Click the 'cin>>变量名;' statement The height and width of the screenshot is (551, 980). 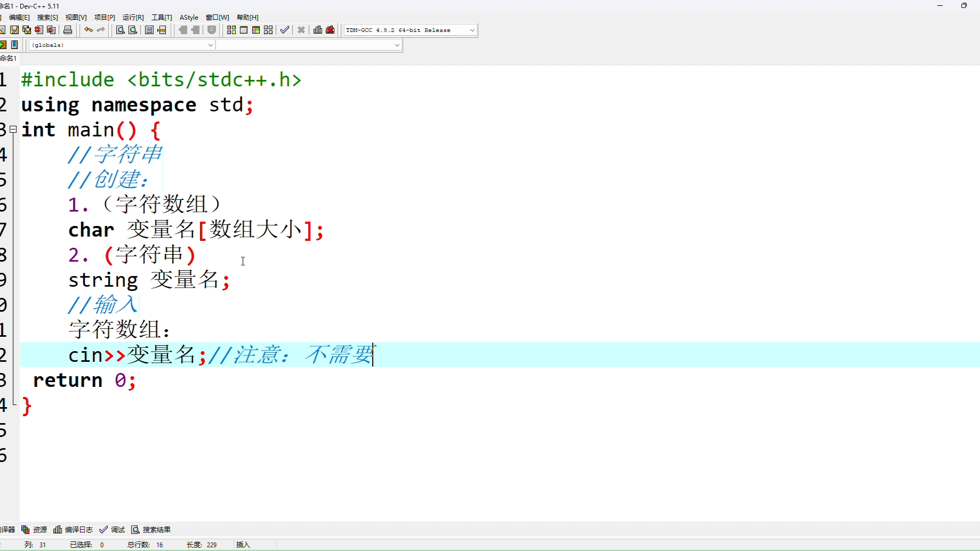coord(138,355)
